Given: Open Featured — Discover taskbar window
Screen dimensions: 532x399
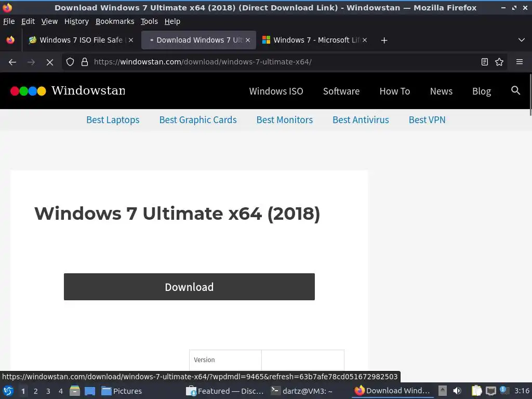Looking at the screenshot, I should [x=224, y=391].
